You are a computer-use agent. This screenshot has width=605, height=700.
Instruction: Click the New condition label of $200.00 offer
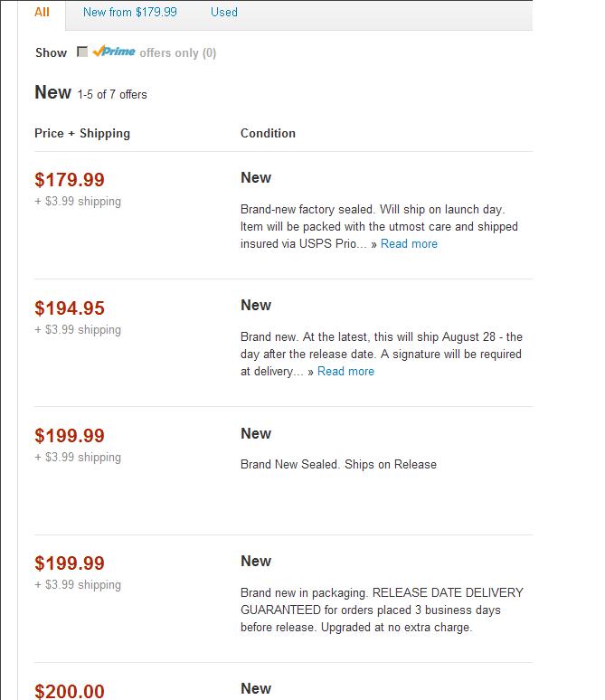click(256, 689)
